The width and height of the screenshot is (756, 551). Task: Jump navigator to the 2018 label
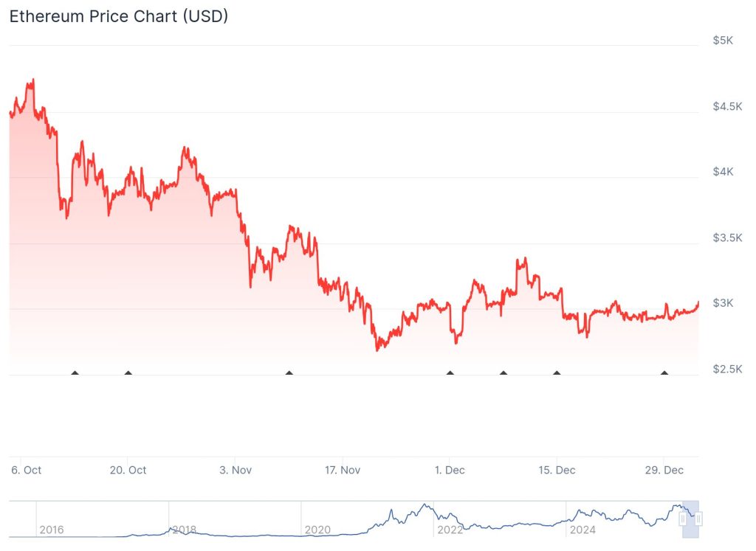(183, 530)
